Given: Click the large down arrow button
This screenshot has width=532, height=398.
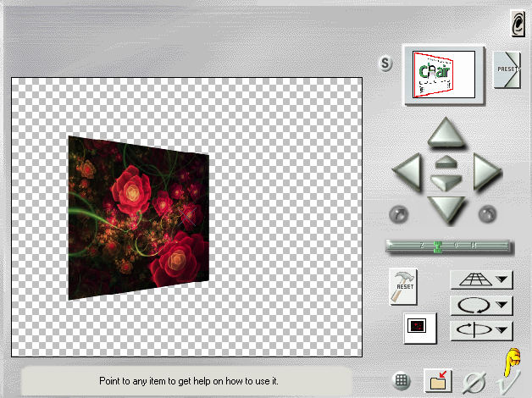Looking at the screenshot, I should point(446,209).
